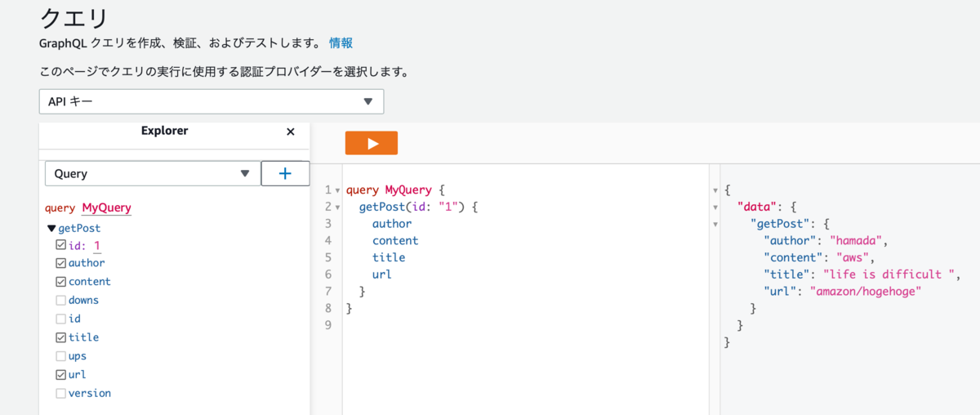This screenshot has width=980, height=415.
Task: Edit the id value 1 in Explorer
Action: [97, 245]
